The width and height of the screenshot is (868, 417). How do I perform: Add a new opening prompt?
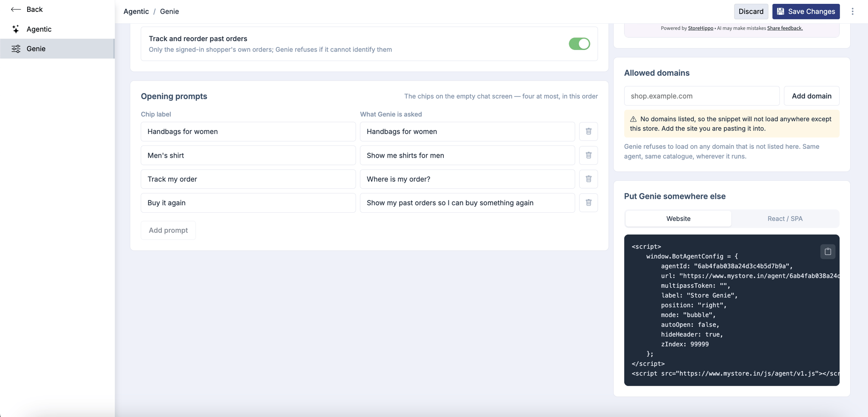pos(168,230)
